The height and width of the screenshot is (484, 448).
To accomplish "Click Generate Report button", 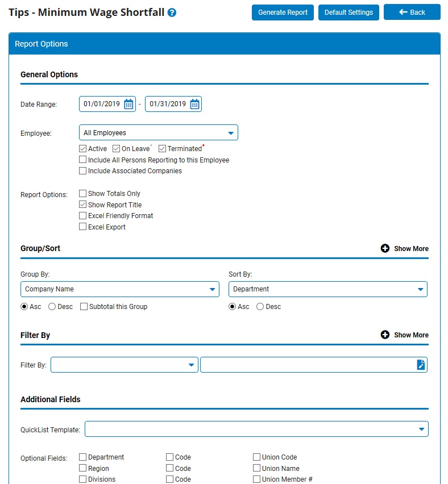I will pyautogui.click(x=283, y=12).
